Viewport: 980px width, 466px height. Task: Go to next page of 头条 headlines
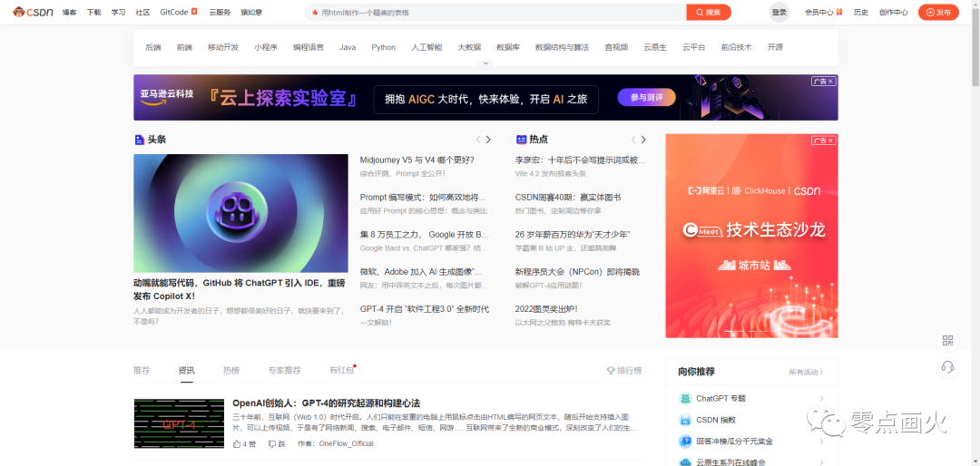[x=488, y=140]
